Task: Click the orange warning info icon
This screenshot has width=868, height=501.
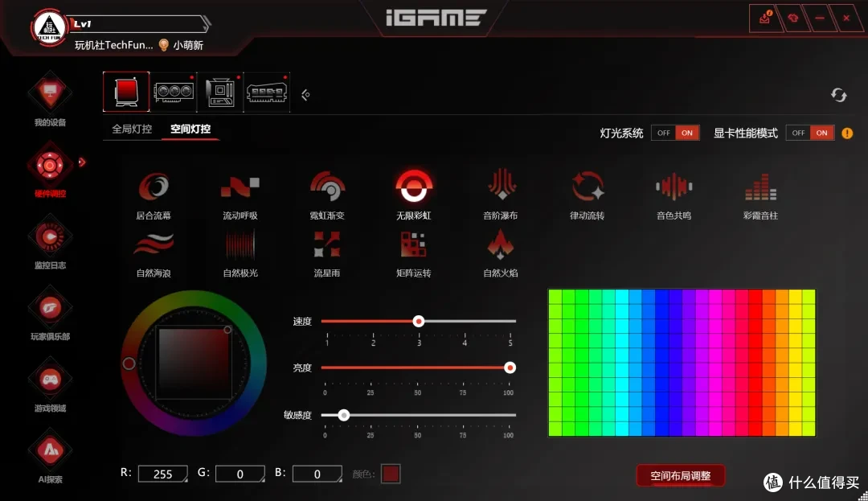Action: (x=847, y=133)
